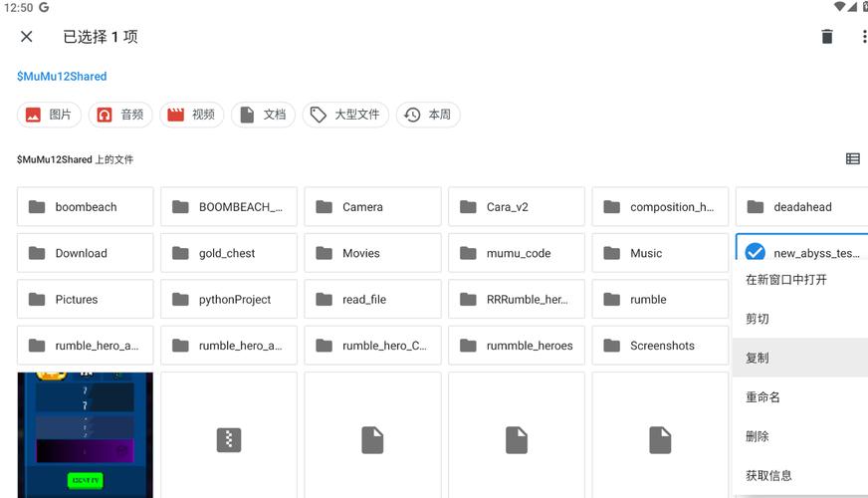Open the game screenshot image thumbnail
The height and width of the screenshot is (498, 868).
click(86, 434)
